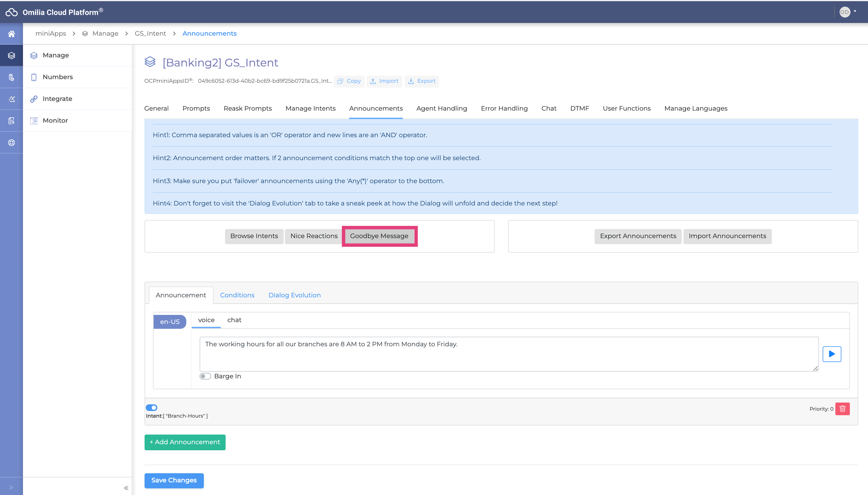The height and width of the screenshot is (495, 868).
Task: Select the miniApps layers icon in sidebar
Action: 11,55
